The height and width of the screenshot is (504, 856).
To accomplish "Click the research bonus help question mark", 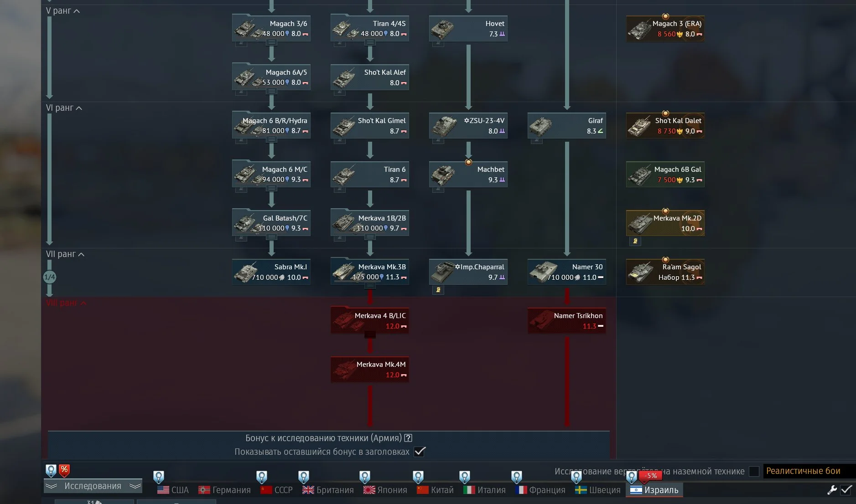I will (x=408, y=438).
